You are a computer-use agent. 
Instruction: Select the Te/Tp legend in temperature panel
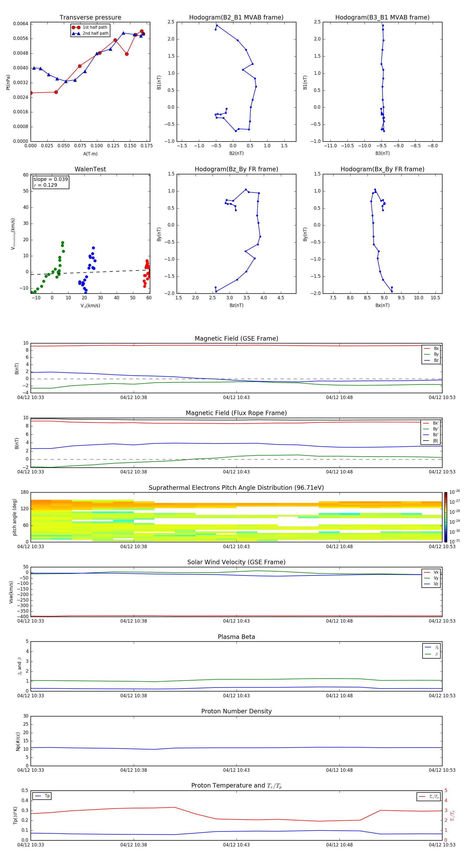point(429,796)
